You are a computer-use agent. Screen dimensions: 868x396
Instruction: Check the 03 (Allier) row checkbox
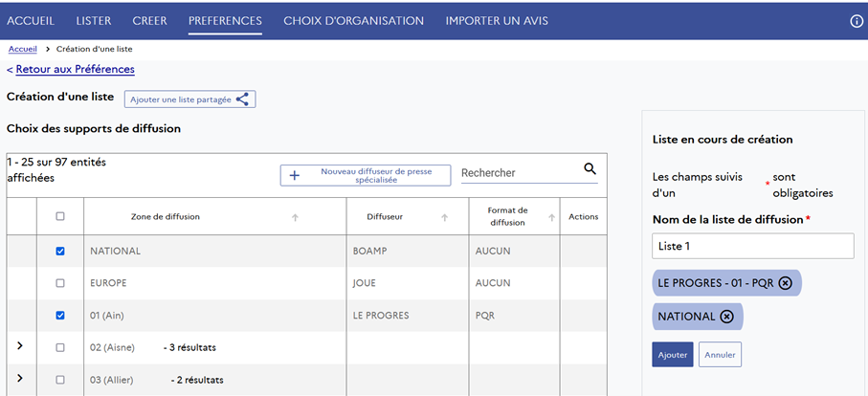tap(60, 380)
